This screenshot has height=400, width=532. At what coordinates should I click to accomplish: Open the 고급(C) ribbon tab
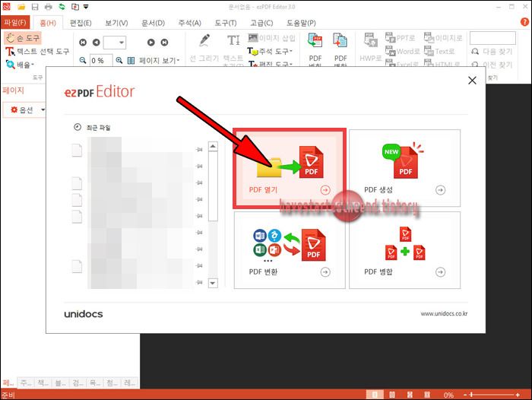pyautogui.click(x=261, y=23)
